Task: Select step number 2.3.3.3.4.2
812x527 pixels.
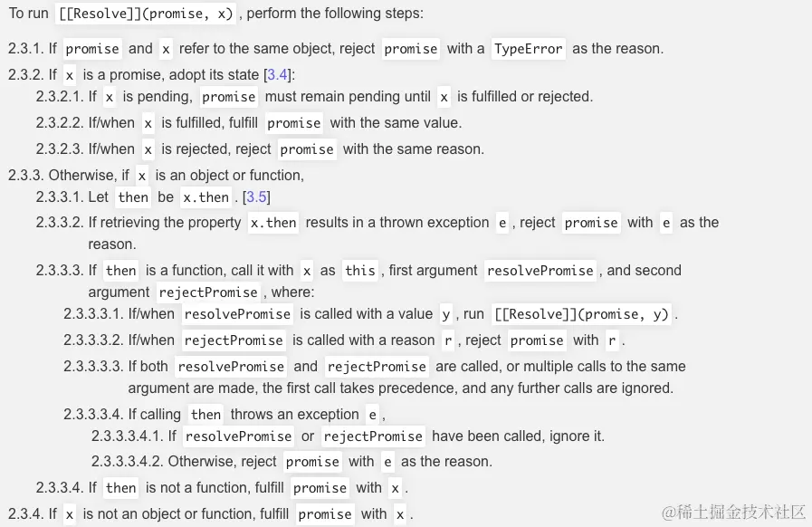Action: click(128, 462)
